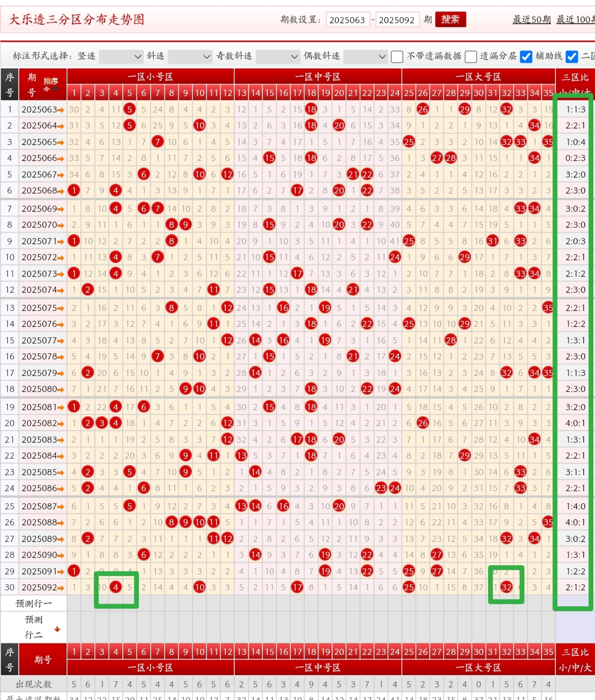Click the start issue field showing 2025063
The height and width of the screenshot is (700, 595).
[x=347, y=20]
